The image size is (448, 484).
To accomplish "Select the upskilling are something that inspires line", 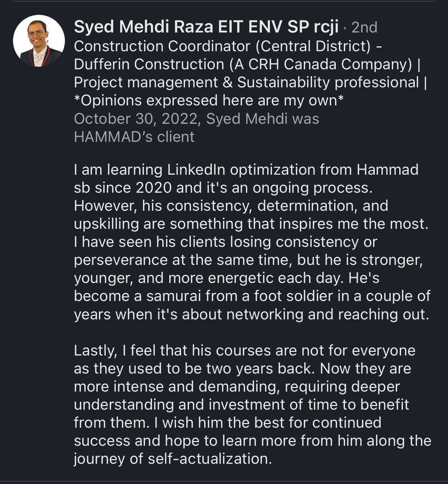I will pos(251,224).
